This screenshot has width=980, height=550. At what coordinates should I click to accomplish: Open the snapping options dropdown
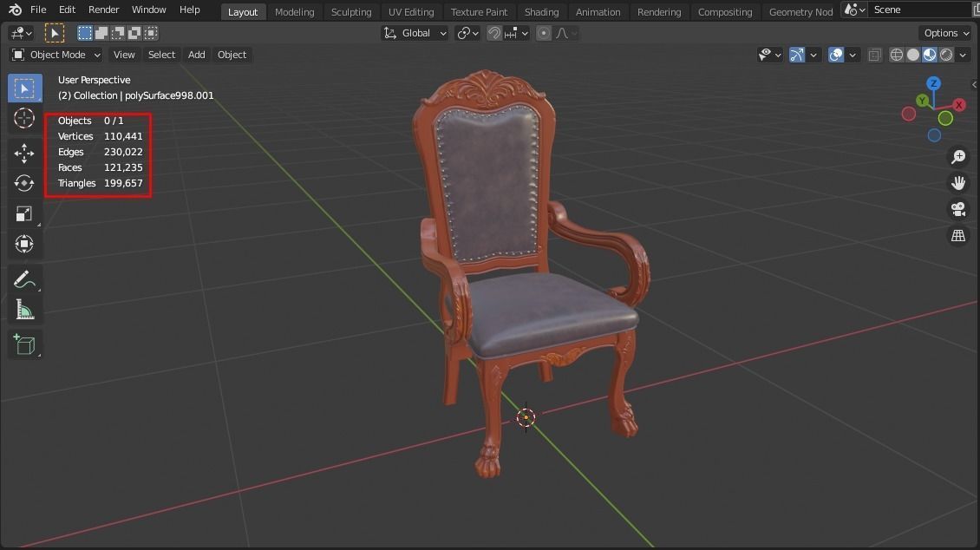click(x=517, y=33)
